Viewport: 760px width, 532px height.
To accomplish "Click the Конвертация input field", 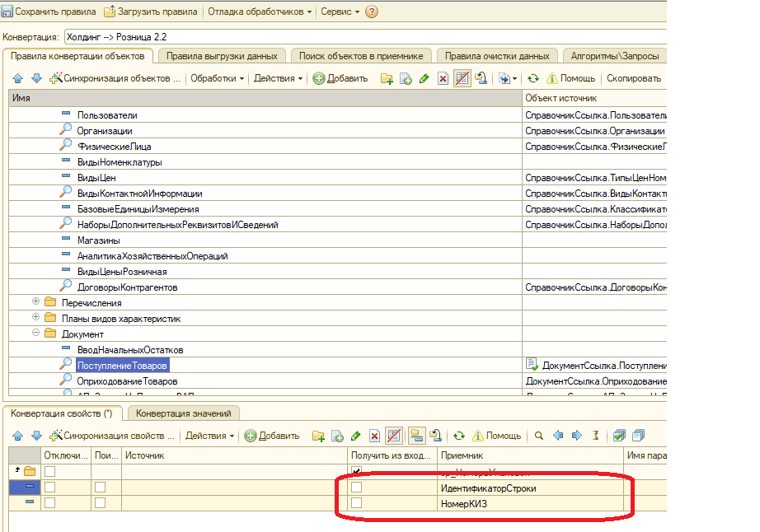I will point(365,37).
